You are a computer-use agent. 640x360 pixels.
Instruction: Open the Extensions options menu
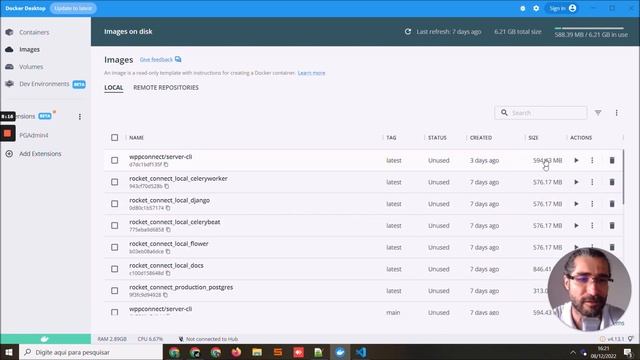tap(80, 117)
